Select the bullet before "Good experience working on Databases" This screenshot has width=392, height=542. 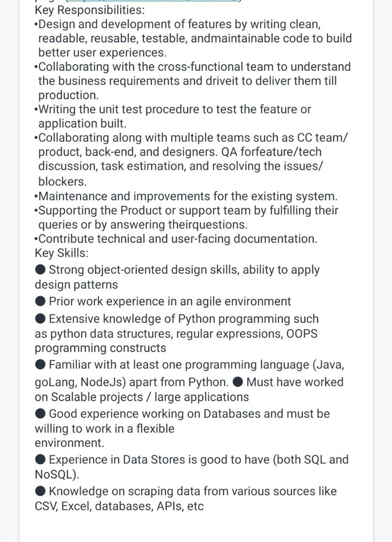40,414
